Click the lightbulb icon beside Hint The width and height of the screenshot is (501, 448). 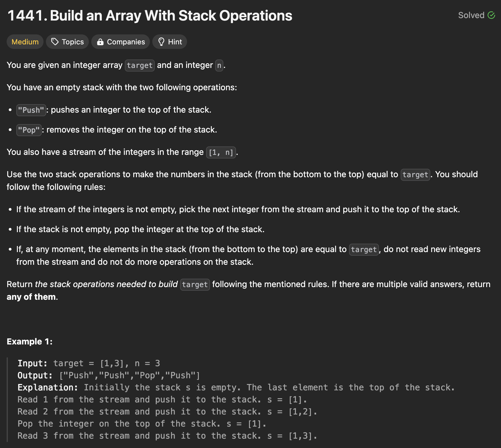[161, 42]
